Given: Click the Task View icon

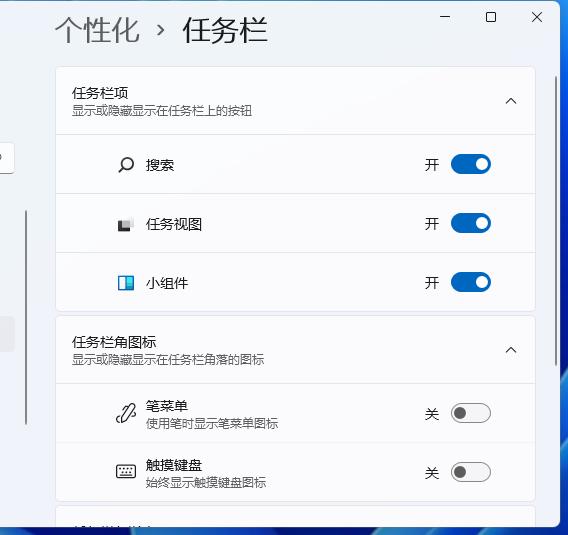Looking at the screenshot, I should coord(126,224).
